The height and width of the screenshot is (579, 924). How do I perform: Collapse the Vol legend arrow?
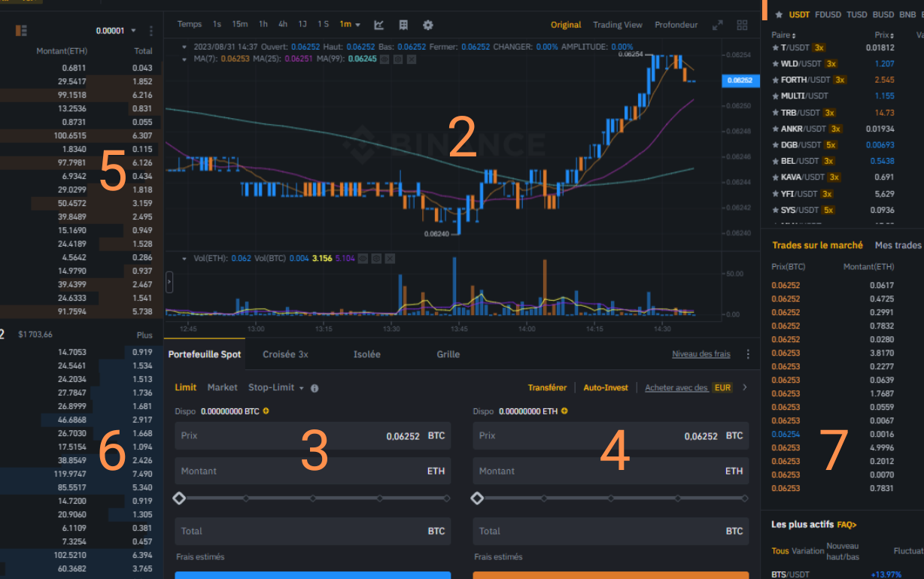(185, 259)
